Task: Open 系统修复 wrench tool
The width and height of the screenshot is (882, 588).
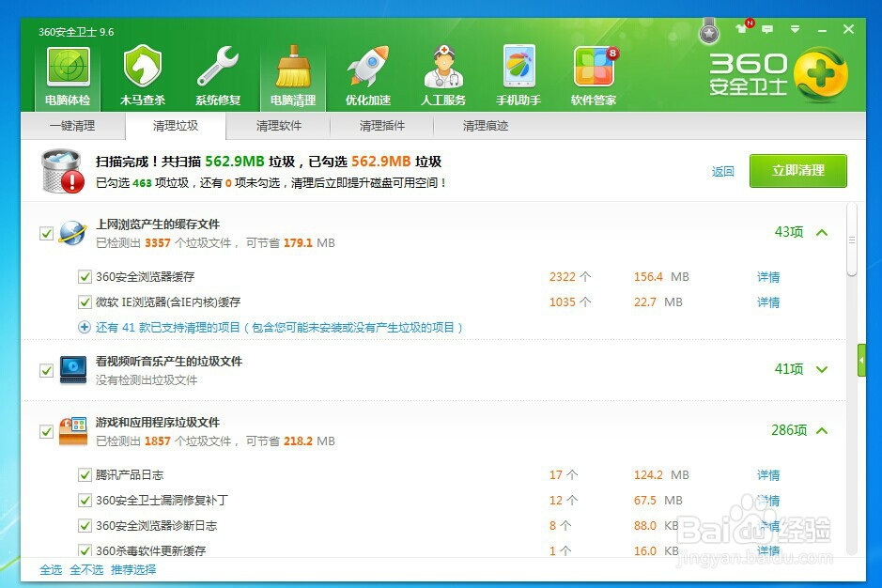Action: (x=218, y=76)
